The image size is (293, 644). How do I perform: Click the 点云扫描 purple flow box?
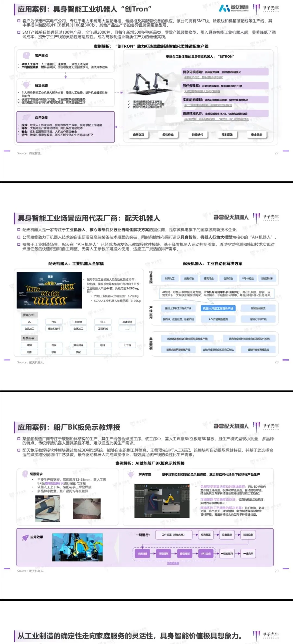(x=142, y=554)
